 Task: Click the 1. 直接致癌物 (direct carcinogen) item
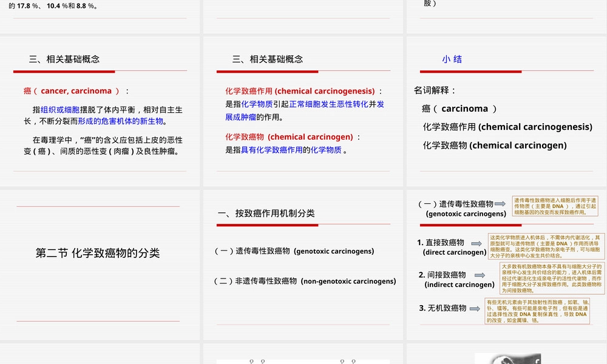[x=452, y=247]
